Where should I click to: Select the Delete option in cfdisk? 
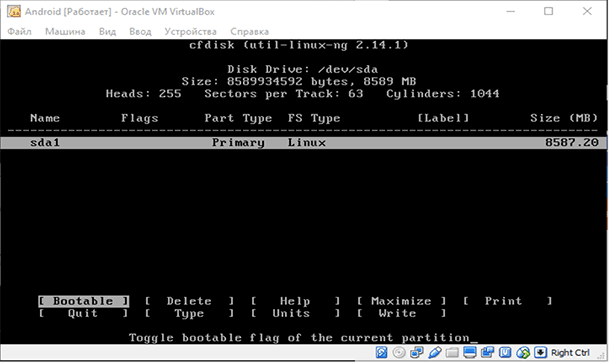point(189,301)
